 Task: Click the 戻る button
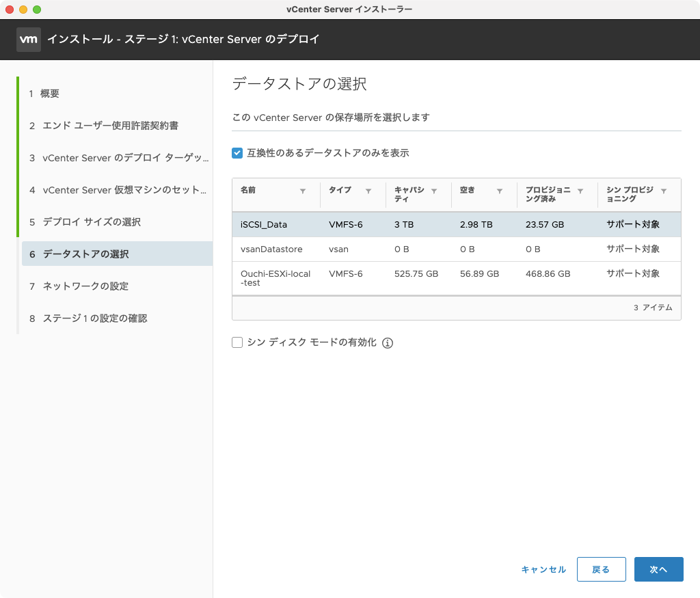[601, 569]
